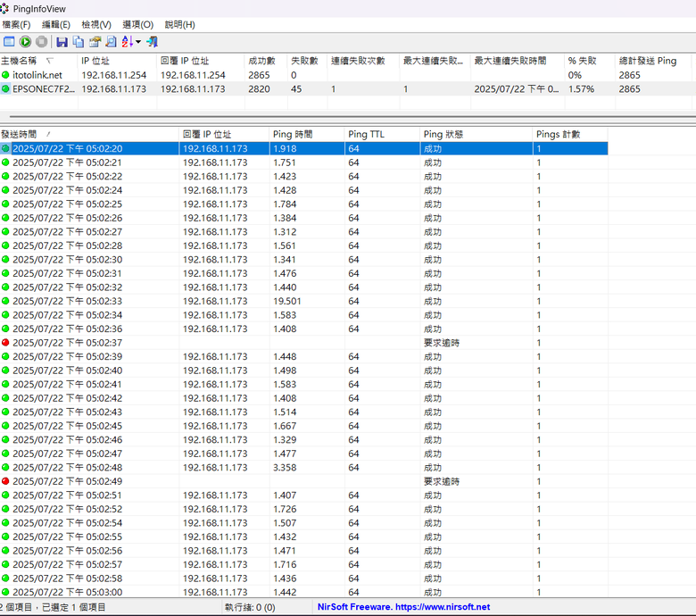
Task: Sort lower pane by Ping TTL header
Action: coord(382,134)
